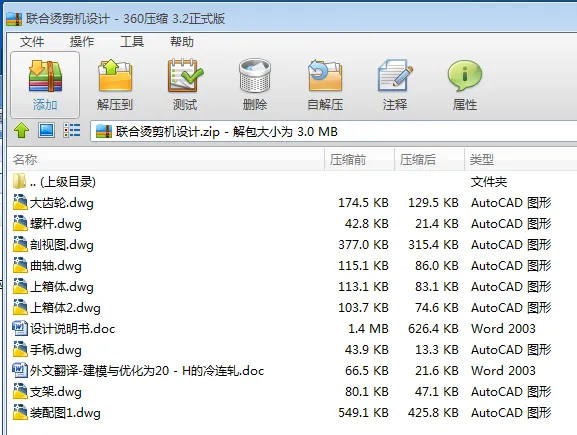This screenshot has width=577, height=435.
Task: Click the 42.8 KB size cell
Action: point(367,224)
